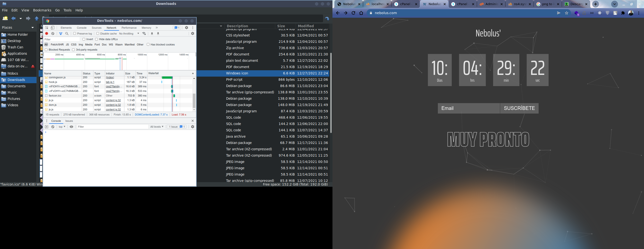Viewport: 644px width, 249px height.
Task: Check the Disable cache option
Action: coord(98,34)
